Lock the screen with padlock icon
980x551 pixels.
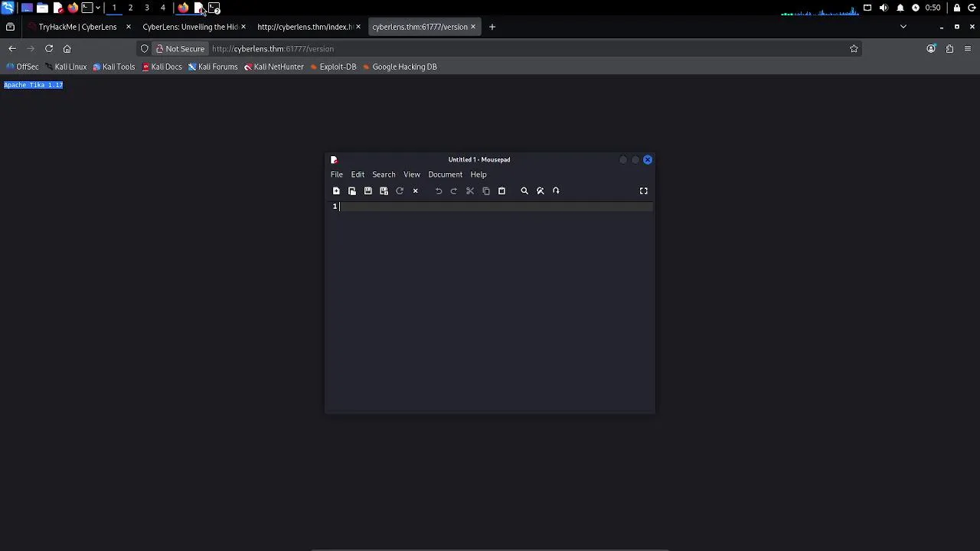pyautogui.click(x=956, y=8)
